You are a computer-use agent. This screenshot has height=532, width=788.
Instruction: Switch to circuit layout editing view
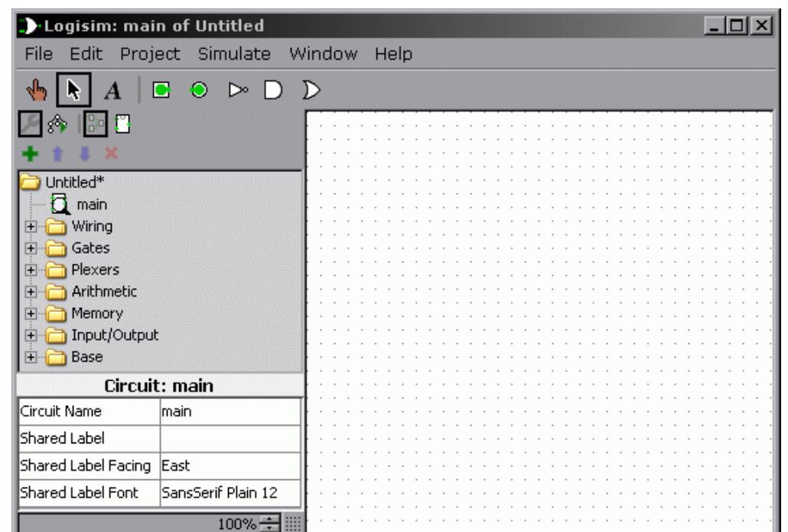pyautogui.click(x=96, y=124)
